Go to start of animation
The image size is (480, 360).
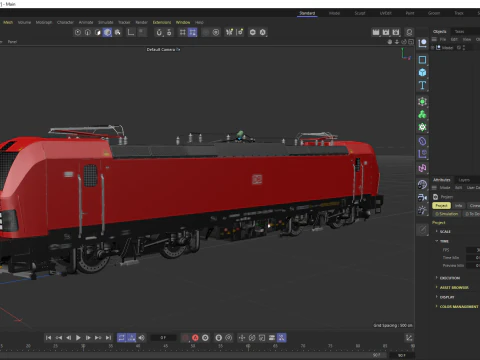click(49, 338)
